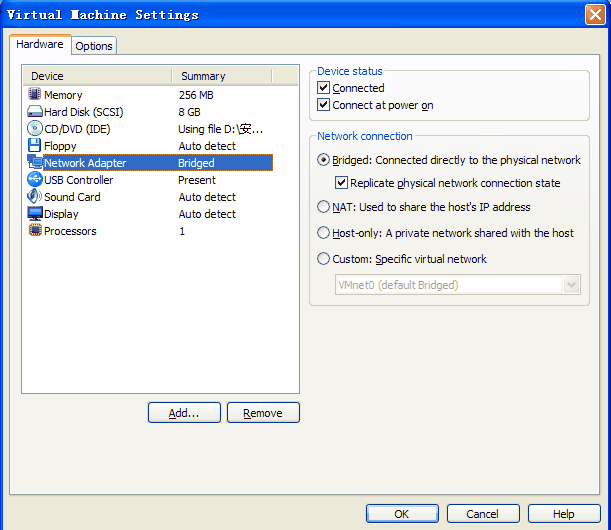Viewport: 611px width, 530px height.
Task: Disable Replicate physical network connection state
Action: tap(341, 183)
